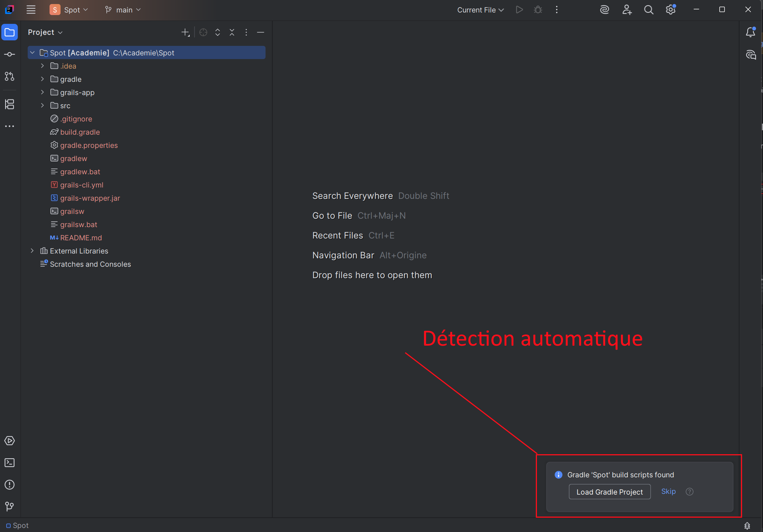Open Current File run configuration dropdown

coord(480,10)
